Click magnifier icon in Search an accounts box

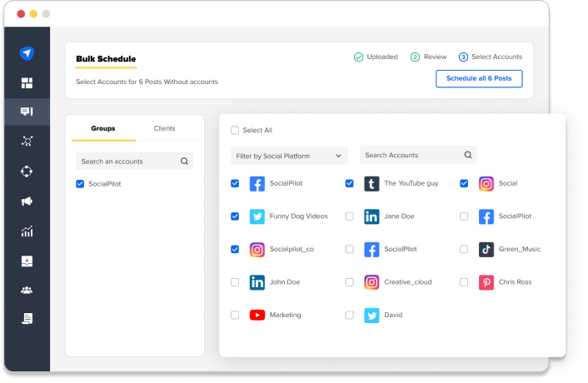(x=184, y=162)
